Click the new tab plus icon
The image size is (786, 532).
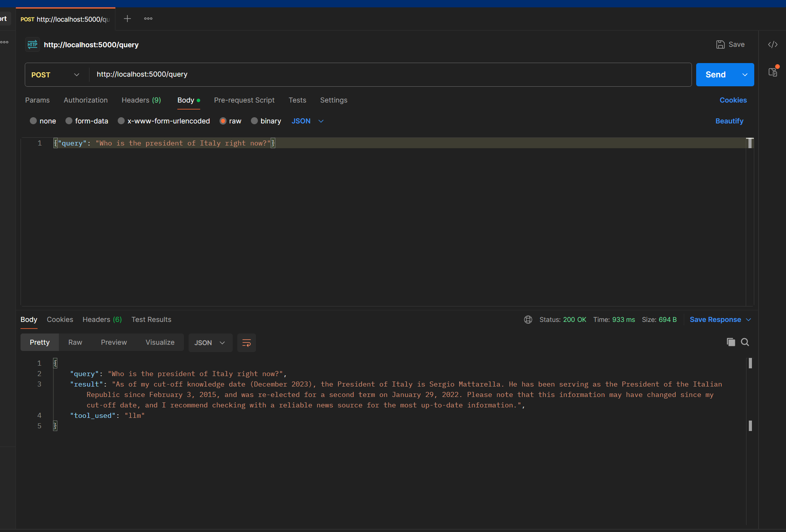click(127, 19)
